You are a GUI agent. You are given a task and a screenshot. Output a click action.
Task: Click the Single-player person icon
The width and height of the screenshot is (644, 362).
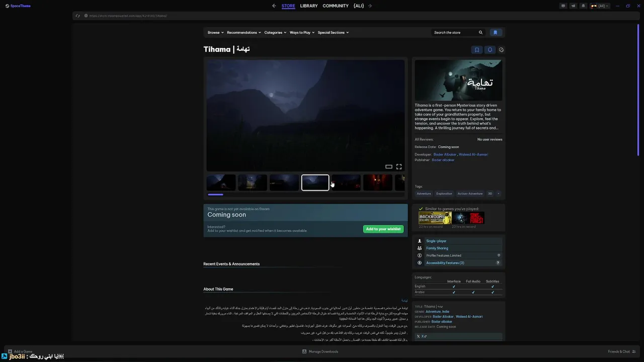(x=420, y=241)
